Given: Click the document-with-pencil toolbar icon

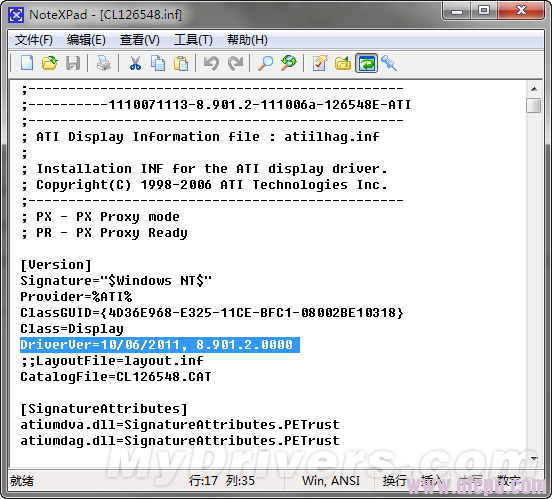Looking at the screenshot, I should click(320, 63).
